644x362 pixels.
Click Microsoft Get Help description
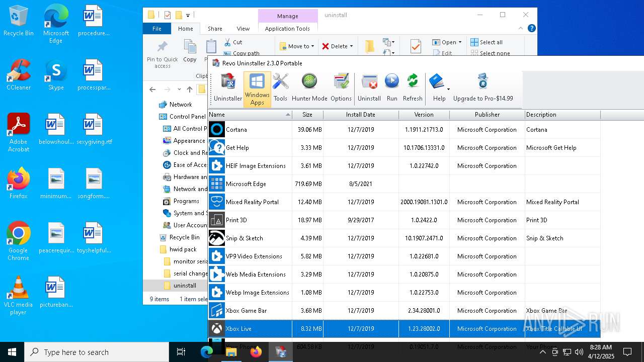point(551,148)
